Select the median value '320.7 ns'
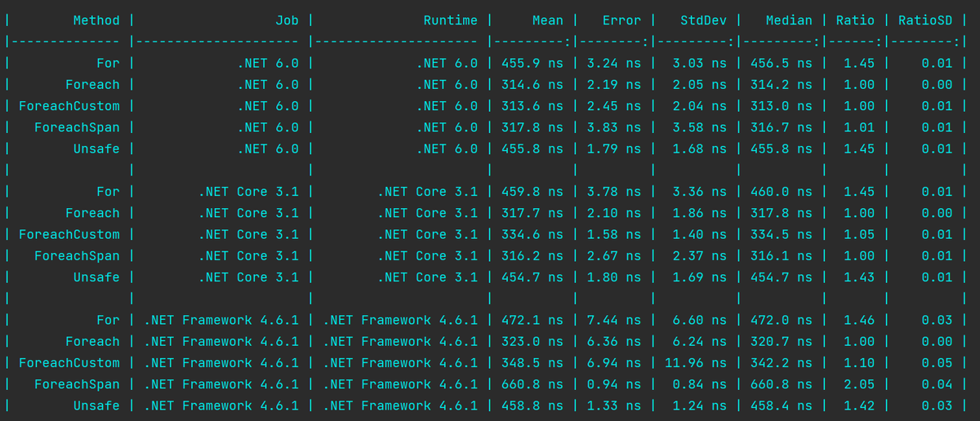 782,341
